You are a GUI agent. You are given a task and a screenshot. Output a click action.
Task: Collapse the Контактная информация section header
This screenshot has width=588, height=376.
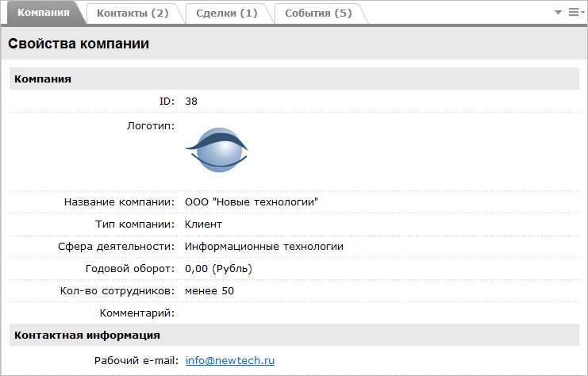[87, 336]
